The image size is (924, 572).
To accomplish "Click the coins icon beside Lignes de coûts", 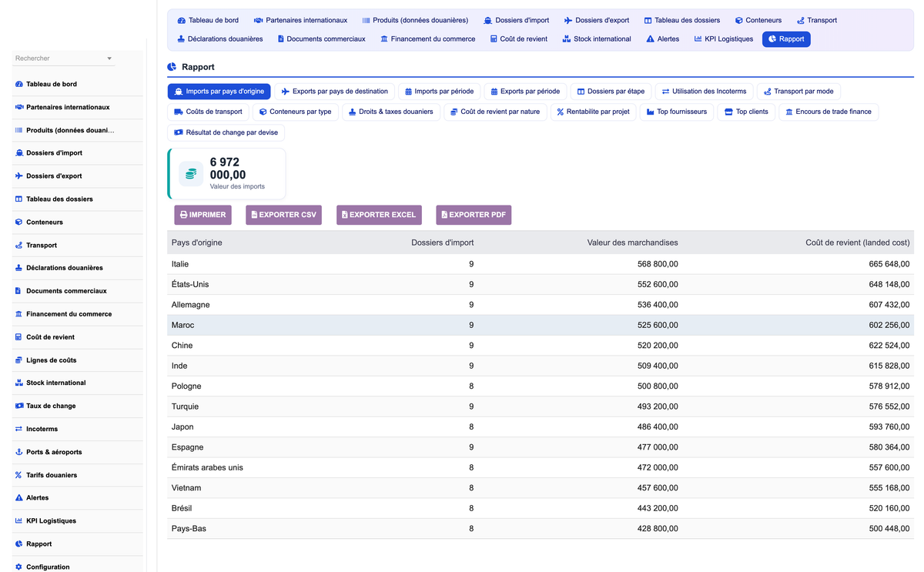I will point(19,360).
